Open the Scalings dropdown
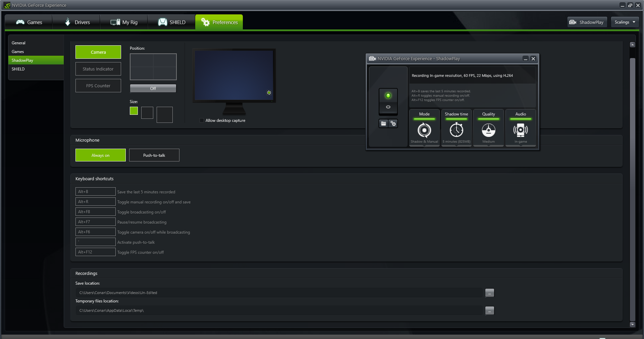The image size is (644, 339). pos(625,22)
